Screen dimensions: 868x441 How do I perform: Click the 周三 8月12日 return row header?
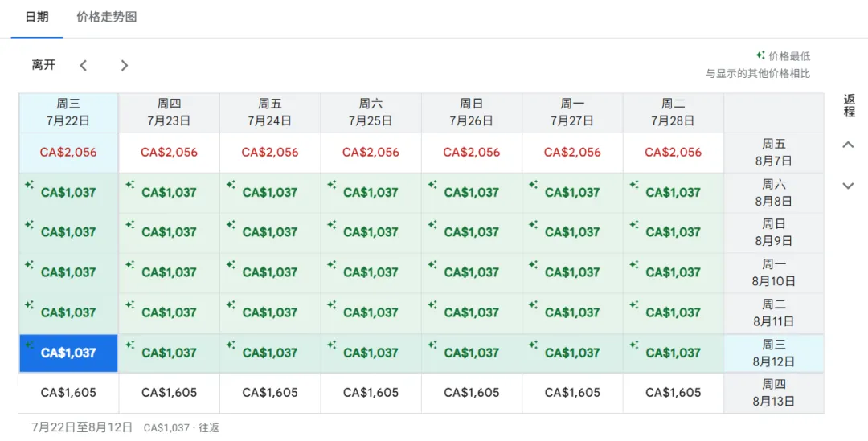(x=773, y=353)
